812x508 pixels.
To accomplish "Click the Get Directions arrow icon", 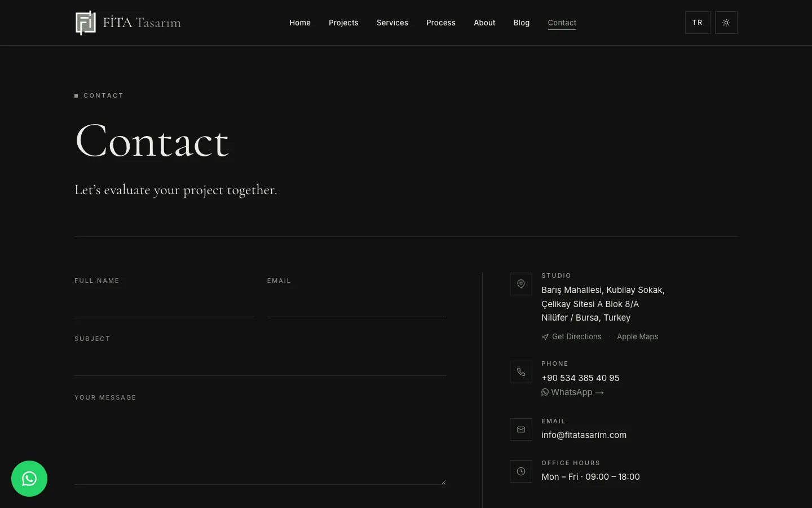I will coord(545,337).
